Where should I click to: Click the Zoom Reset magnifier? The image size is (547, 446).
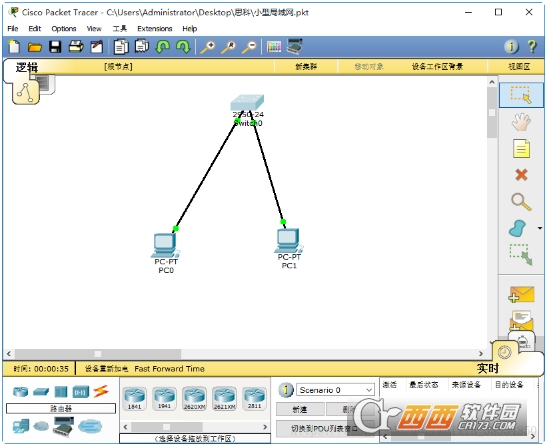coord(229,47)
